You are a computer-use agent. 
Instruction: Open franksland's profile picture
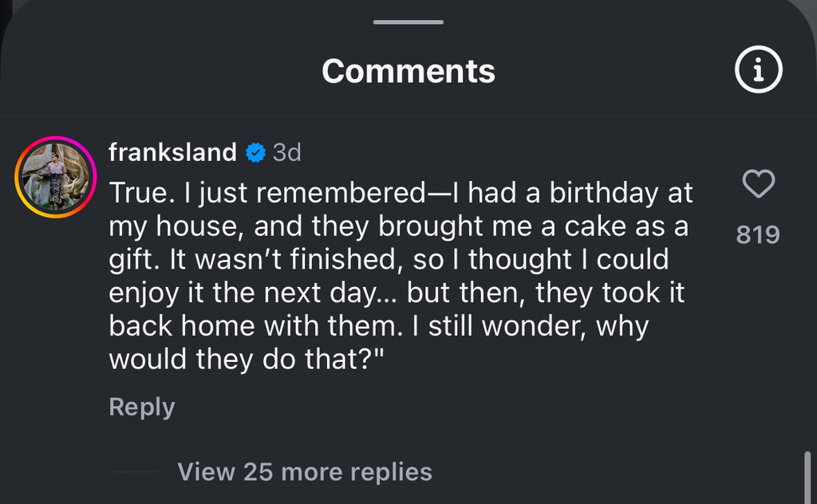coord(55,177)
